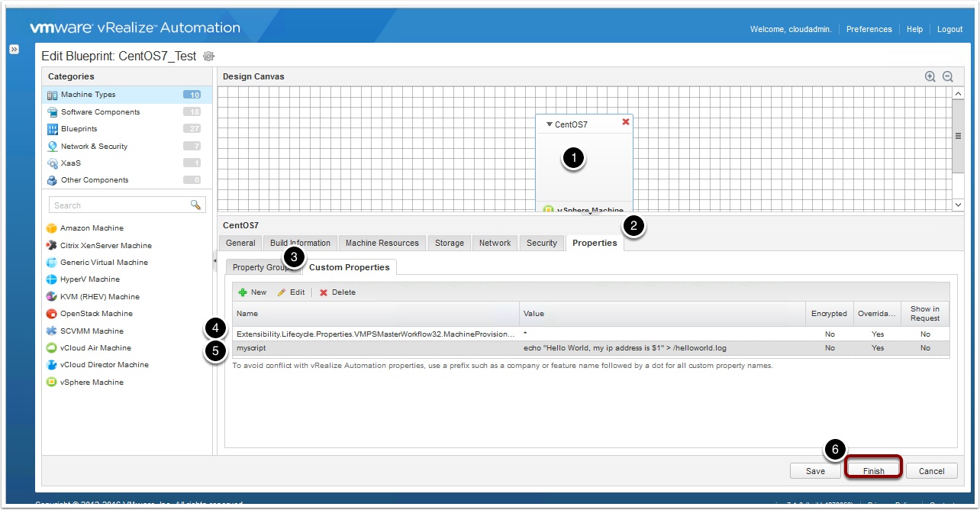Select the KVM (RHEV) Machine icon
This screenshot has width=980, height=510.
(x=52, y=297)
